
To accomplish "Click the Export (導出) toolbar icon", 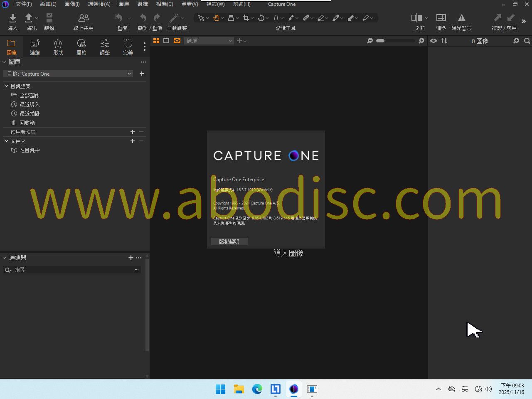I will (x=29, y=19).
